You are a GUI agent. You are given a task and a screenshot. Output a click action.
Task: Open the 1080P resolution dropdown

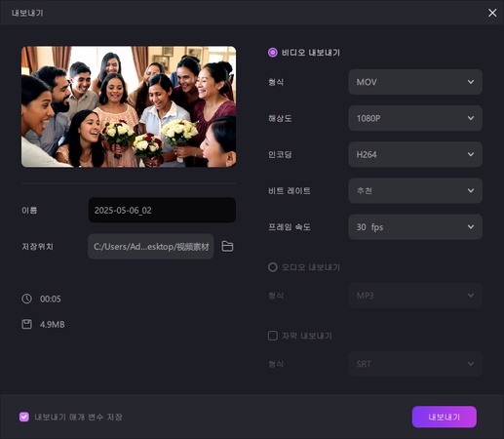point(415,118)
